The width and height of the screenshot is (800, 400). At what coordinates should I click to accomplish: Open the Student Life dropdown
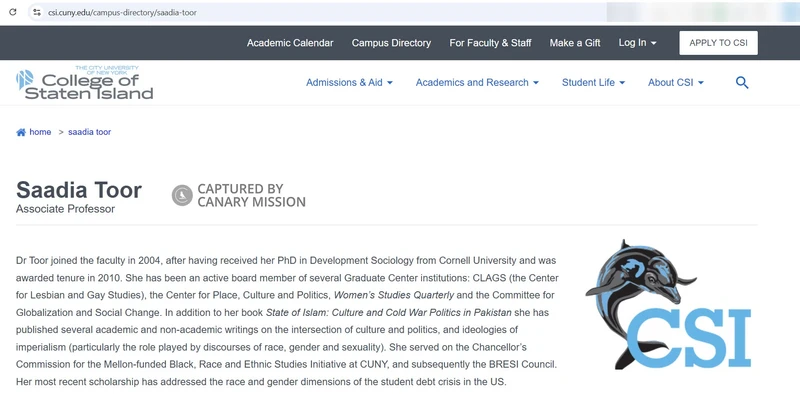tap(593, 82)
